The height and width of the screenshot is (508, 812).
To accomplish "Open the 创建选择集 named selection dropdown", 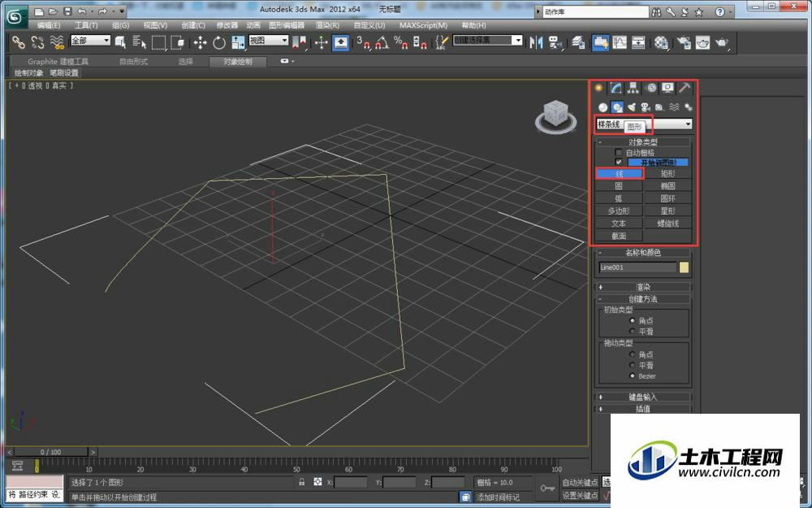I will click(488, 40).
